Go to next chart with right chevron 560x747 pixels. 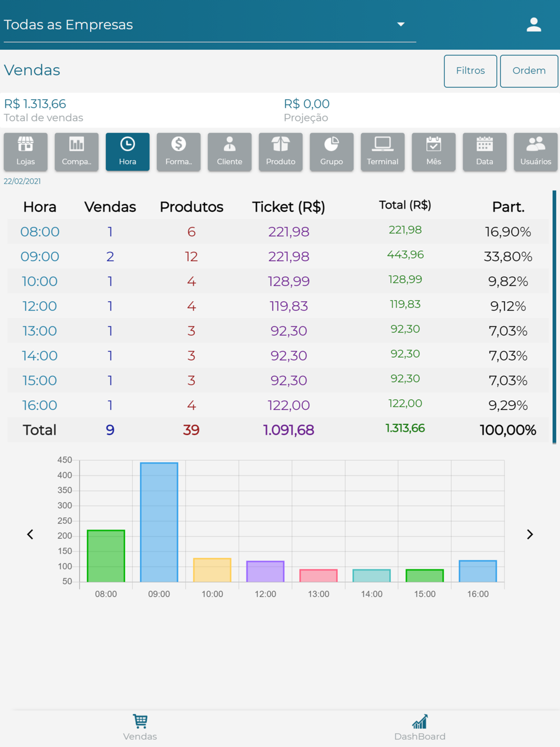coord(530,535)
